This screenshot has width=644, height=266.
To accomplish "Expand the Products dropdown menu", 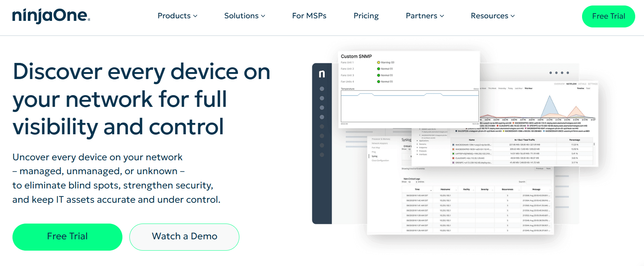I will point(177,16).
